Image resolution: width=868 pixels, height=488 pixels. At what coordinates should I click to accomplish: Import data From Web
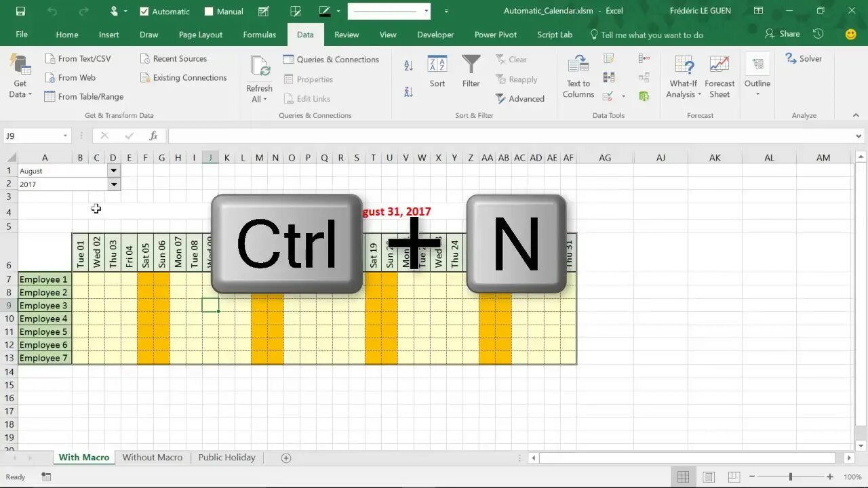pyautogui.click(x=70, y=78)
